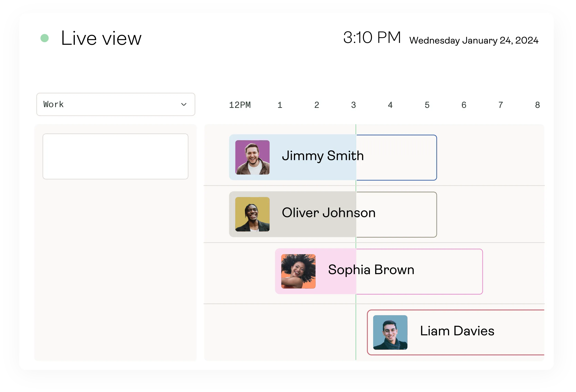Click Sophia Brown's avatar photo
This screenshot has width=576, height=392.
pos(299,271)
